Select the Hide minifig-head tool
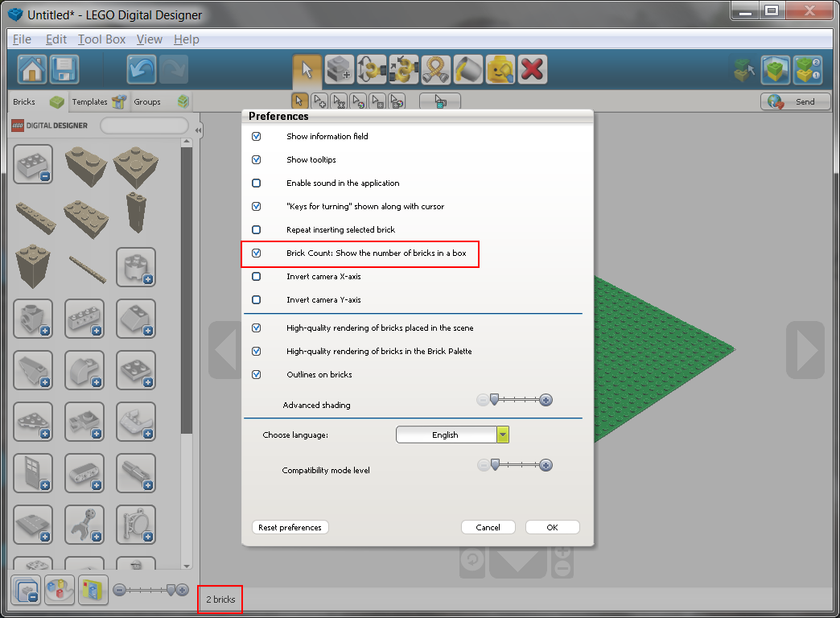 [x=500, y=70]
